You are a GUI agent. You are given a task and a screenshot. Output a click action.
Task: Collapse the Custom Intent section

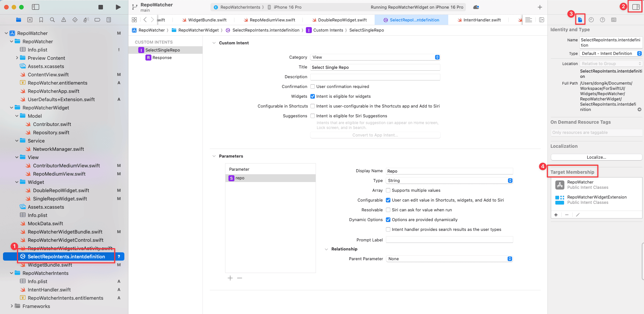point(214,43)
